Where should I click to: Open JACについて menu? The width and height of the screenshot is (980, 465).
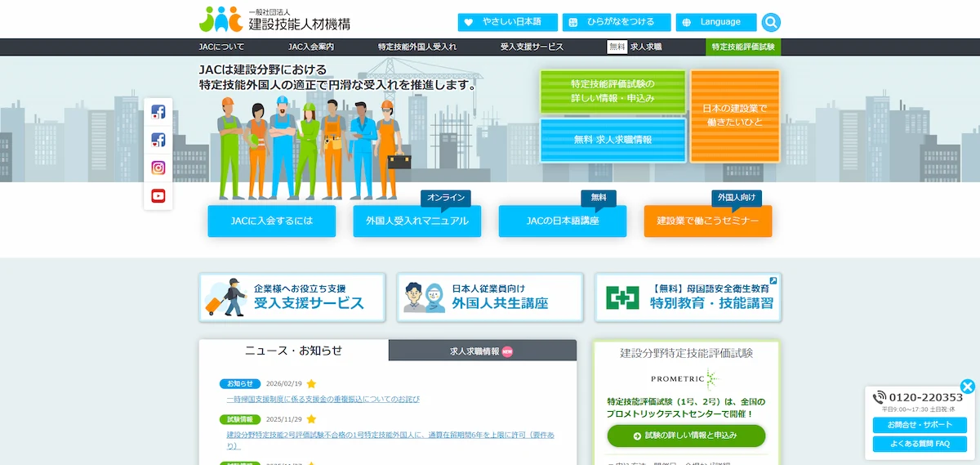coord(221,47)
